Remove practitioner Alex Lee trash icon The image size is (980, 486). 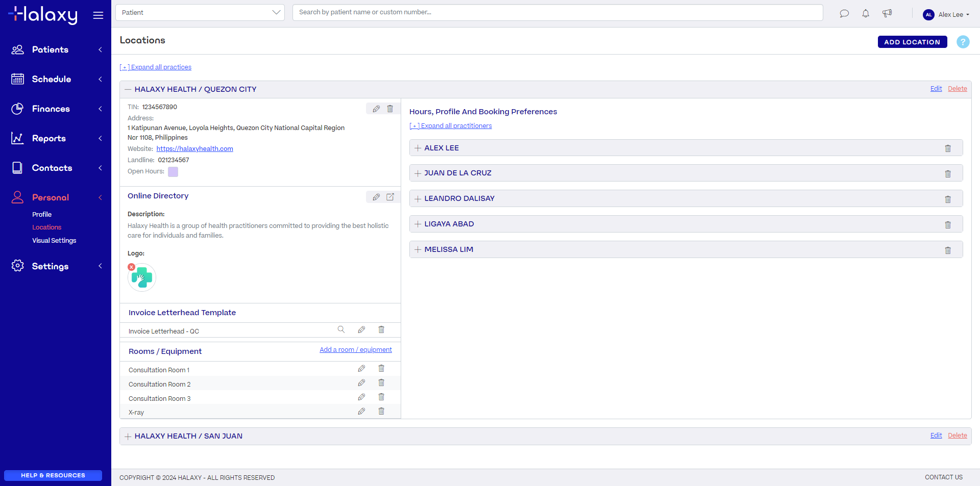point(948,148)
